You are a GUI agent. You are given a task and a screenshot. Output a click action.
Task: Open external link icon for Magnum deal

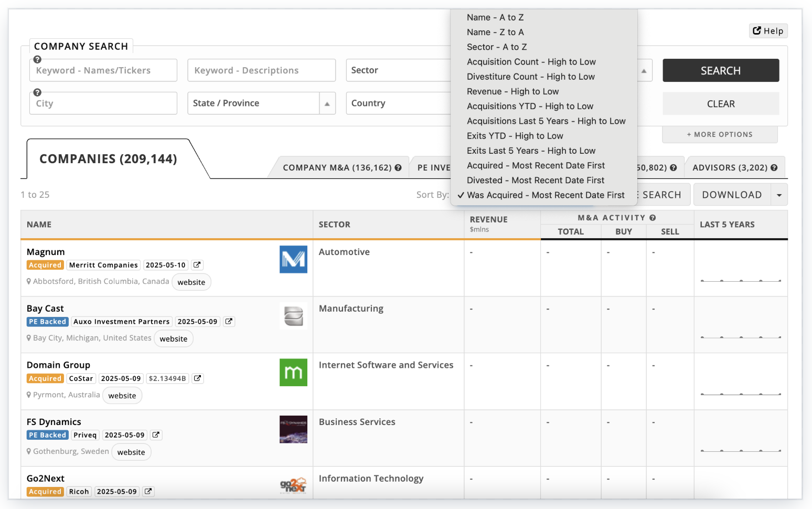pos(197,265)
